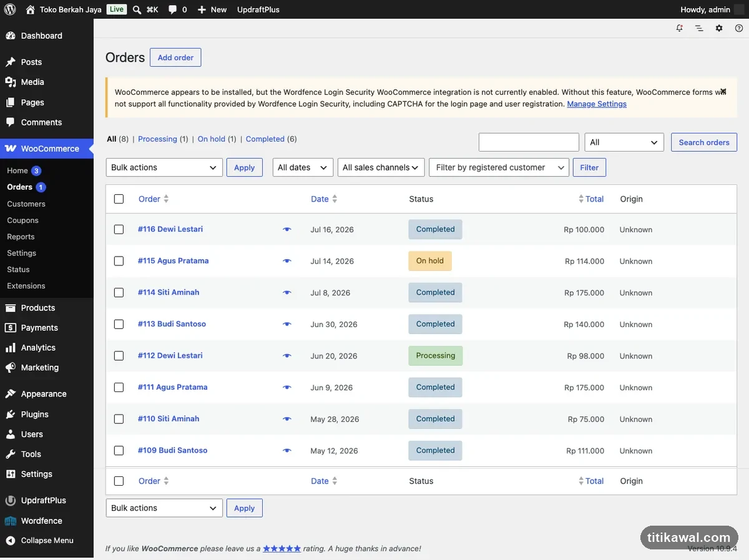
Task: Open the settings gear icon
Action: pyautogui.click(x=719, y=28)
